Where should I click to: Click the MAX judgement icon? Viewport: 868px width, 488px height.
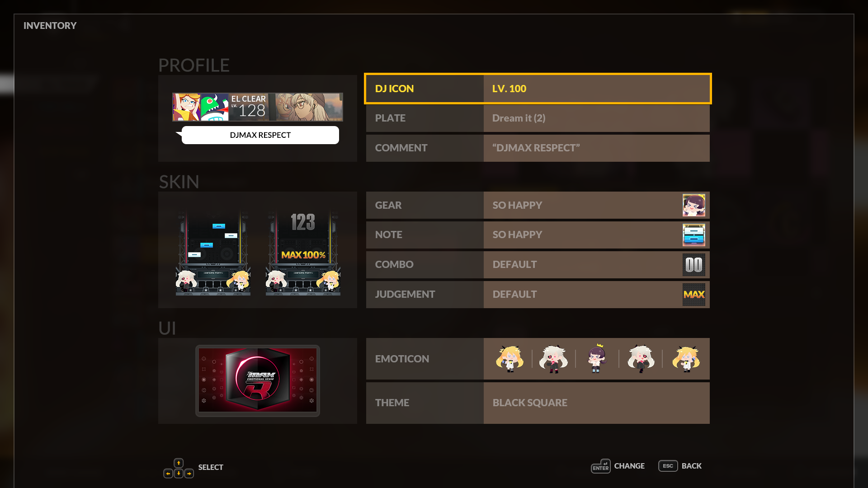click(x=693, y=295)
